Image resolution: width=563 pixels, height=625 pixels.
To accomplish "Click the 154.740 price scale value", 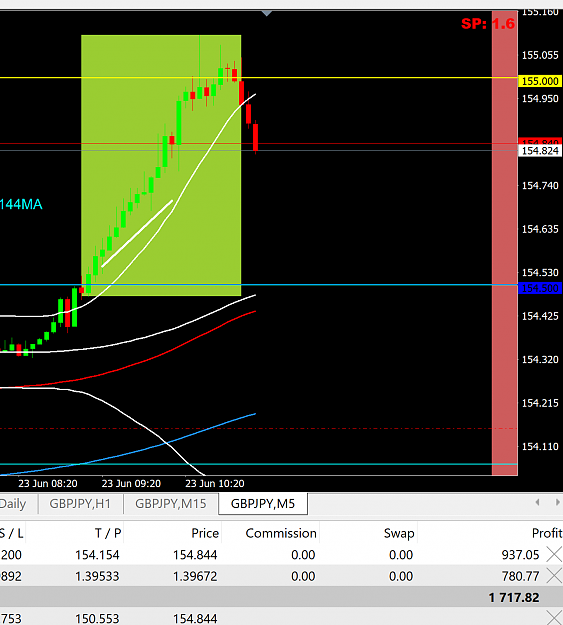I will point(540,185).
